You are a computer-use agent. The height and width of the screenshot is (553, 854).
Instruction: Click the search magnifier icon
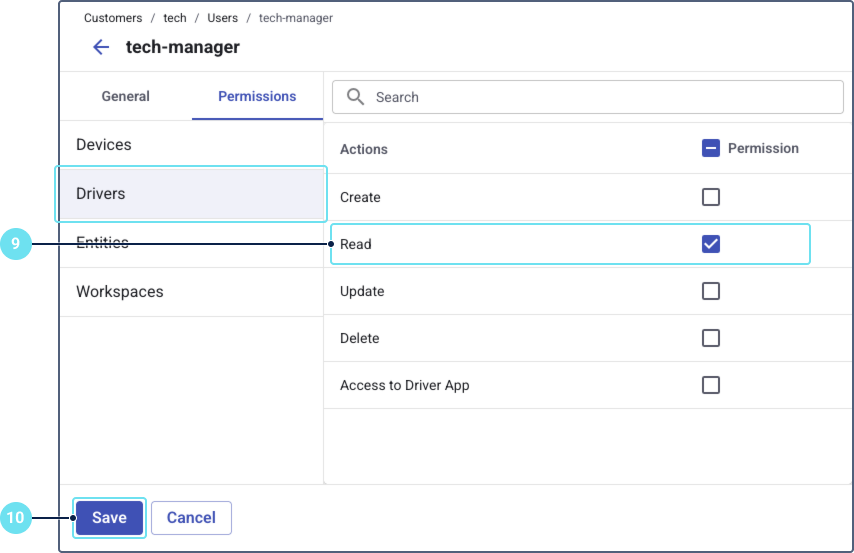(355, 97)
